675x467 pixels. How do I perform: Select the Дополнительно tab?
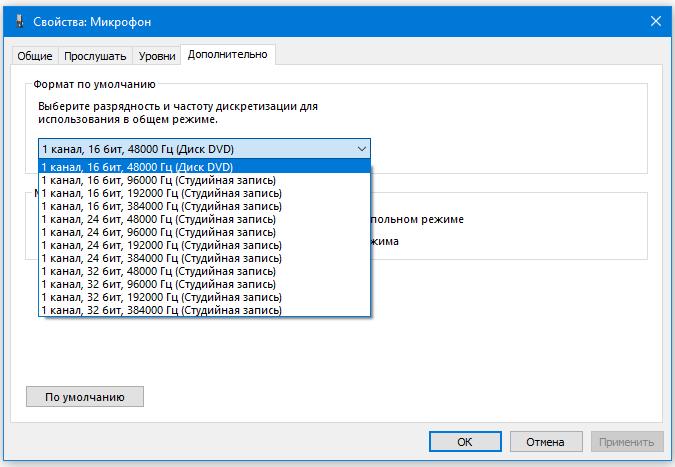[x=229, y=55]
